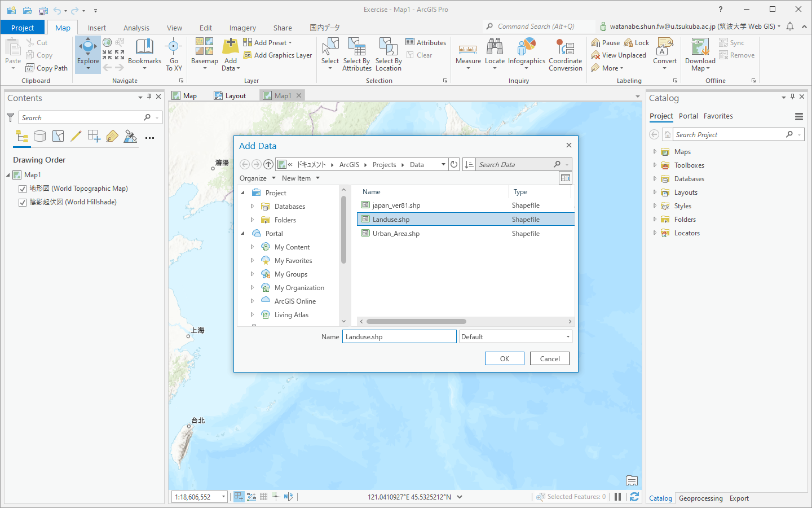Screen dimensions: 812x508
Task: Open the Default format dropdown
Action: pyautogui.click(x=516, y=337)
